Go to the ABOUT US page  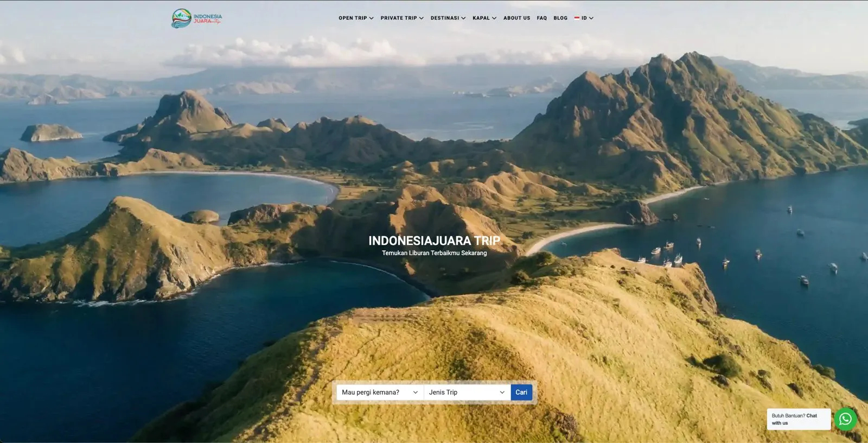pos(516,18)
